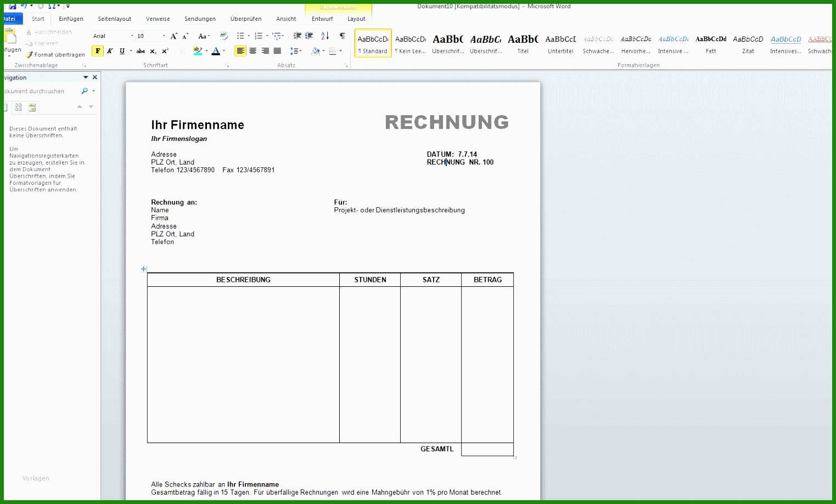Click the Format übertragen brush
Screen dimensions: 836x504
click(x=55, y=55)
